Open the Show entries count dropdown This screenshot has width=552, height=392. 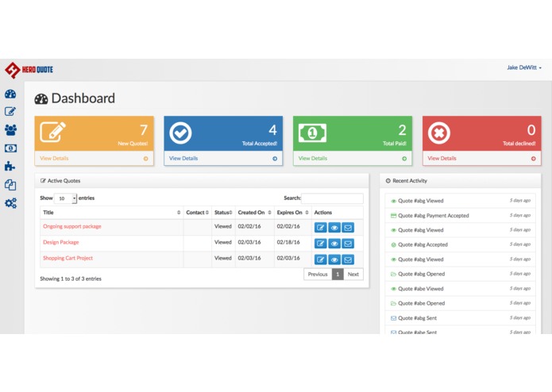pos(65,198)
